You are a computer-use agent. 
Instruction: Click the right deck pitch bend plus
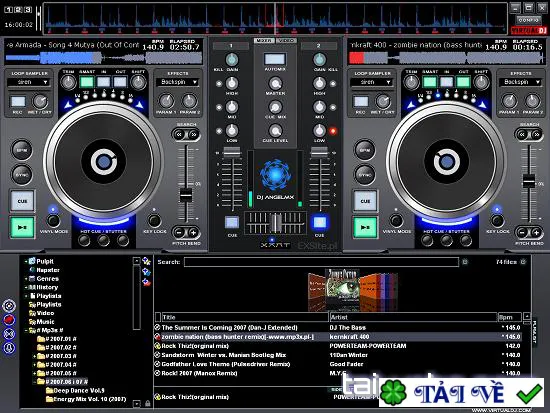[x=536, y=232]
